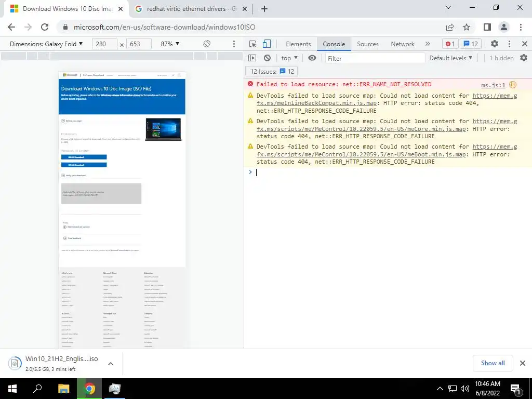Viewport: 532px width, 399px height.
Task: Reload the current page
Action: click(x=45, y=27)
